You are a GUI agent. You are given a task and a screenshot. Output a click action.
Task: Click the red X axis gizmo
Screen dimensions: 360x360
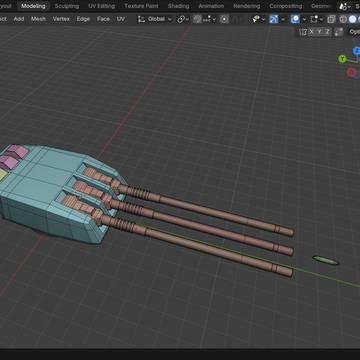[351, 72]
